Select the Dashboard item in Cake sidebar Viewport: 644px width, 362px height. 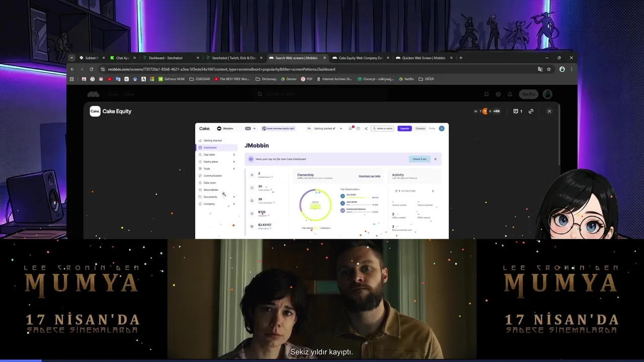click(x=216, y=147)
